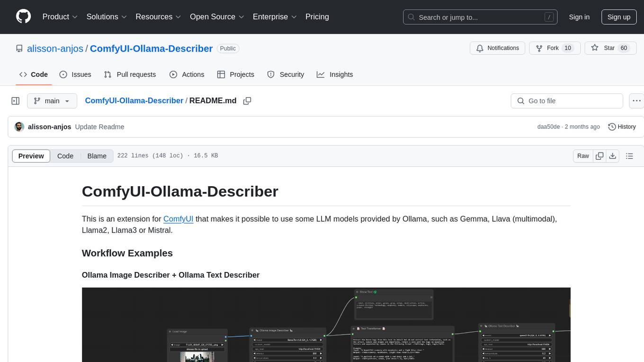Switch to Preview view
The height and width of the screenshot is (362, 644).
point(31,156)
